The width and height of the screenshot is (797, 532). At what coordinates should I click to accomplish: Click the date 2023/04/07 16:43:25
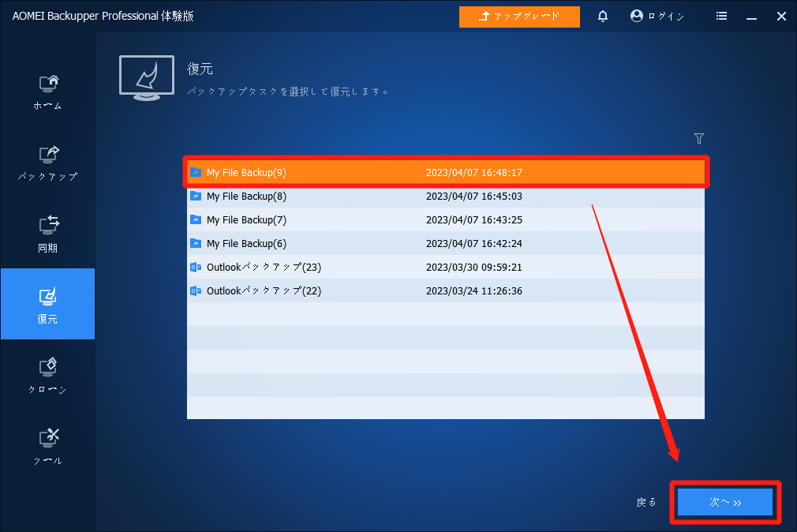[x=473, y=219]
